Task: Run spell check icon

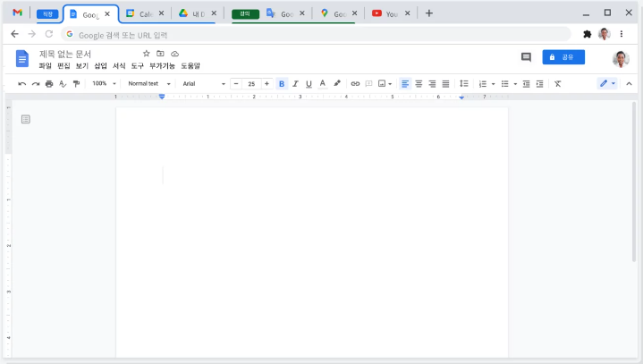Action: coord(63,84)
